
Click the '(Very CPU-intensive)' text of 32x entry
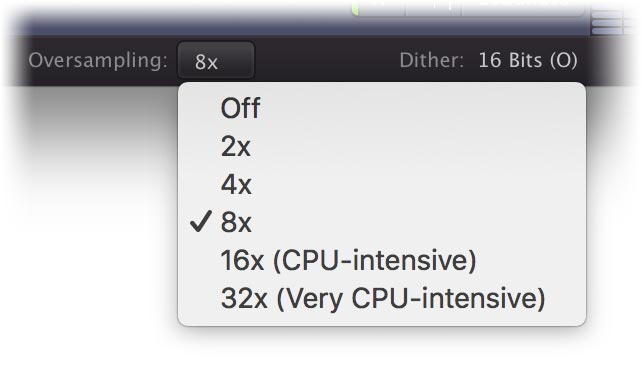411,298
